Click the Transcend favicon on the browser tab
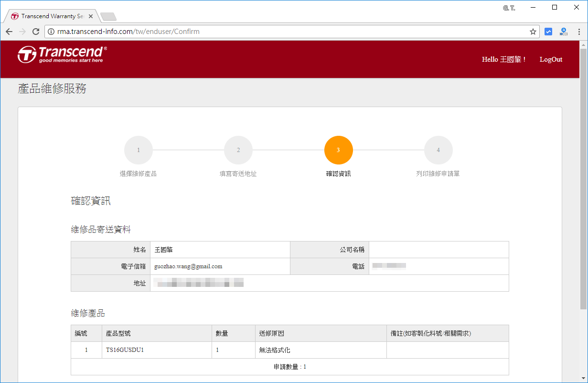The image size is (588, 383). click(14, 15)
